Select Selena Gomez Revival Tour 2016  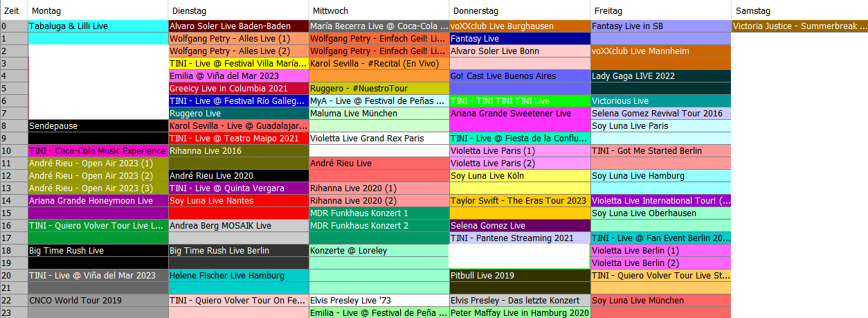click(660, 114)
